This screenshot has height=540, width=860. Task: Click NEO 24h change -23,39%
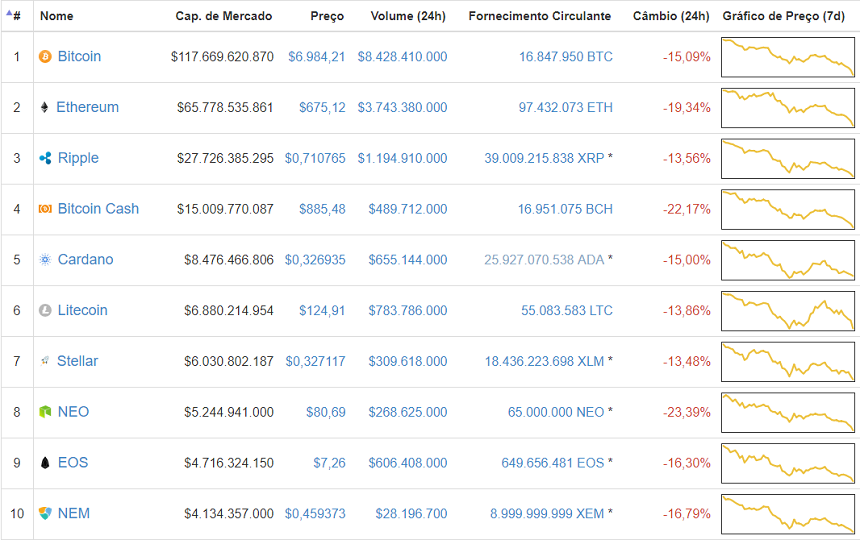[687, 412]
